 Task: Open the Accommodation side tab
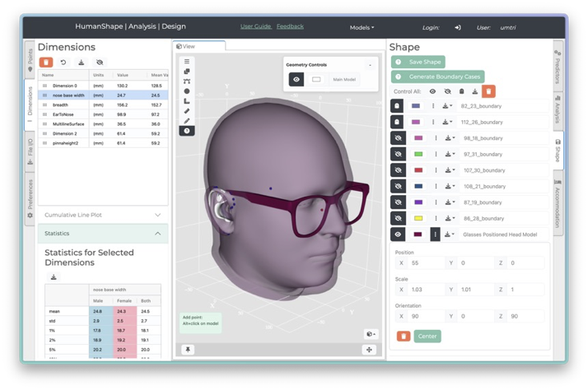pos(558,203)
